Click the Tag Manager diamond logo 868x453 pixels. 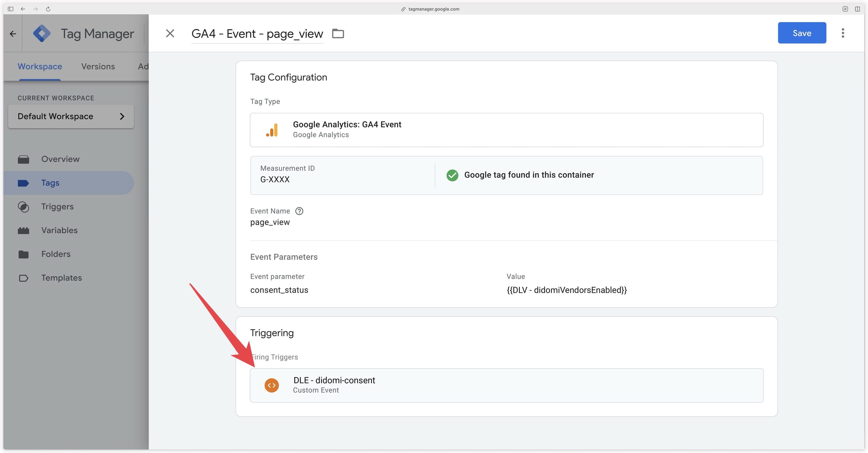[42, 34]
